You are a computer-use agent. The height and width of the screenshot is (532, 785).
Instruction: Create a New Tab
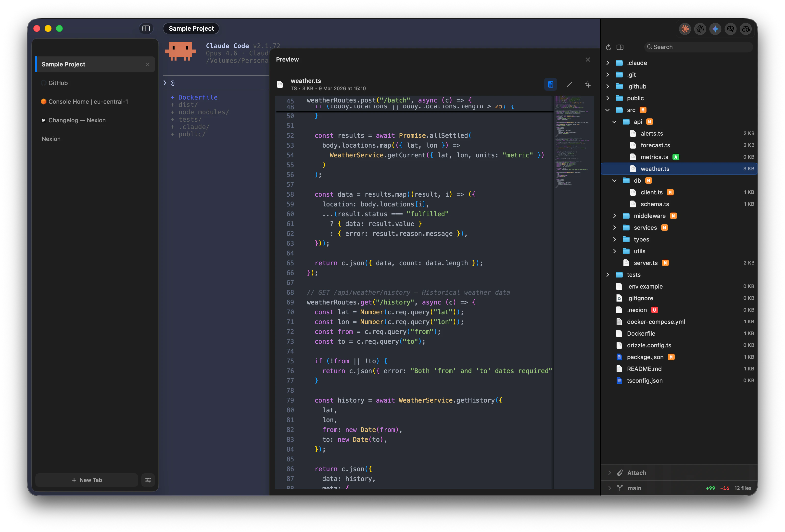(x=87, y=480)
